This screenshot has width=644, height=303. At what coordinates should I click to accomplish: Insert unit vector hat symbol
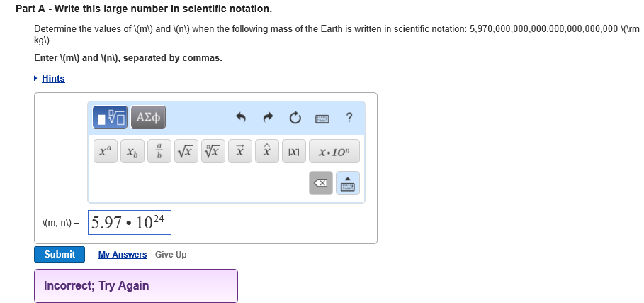[x=267, y=152]
